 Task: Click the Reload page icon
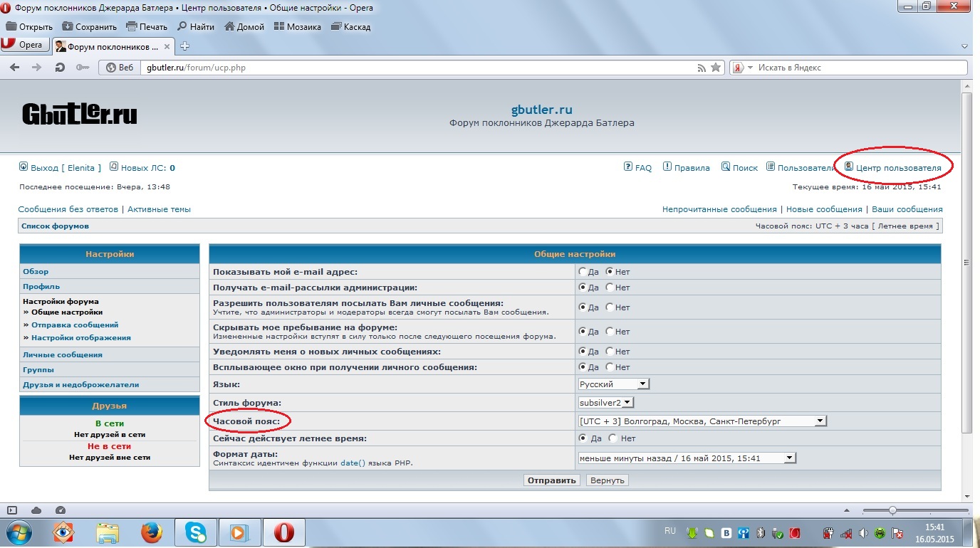pyautogui.click(x=61, y=68)
